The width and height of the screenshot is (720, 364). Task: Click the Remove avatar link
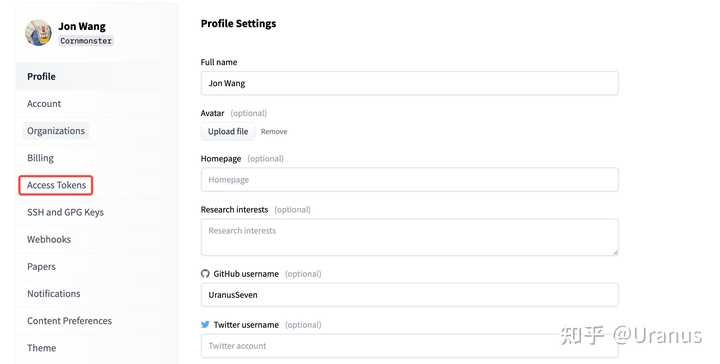274,131
